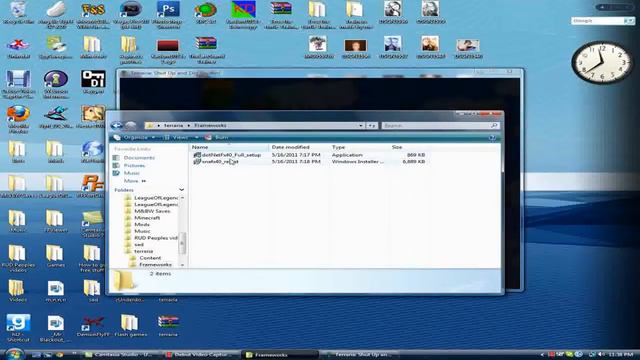Click the OTDI black desktop icon
The width and height of the screenshot is (640, 360).
[x=93, y=82]
